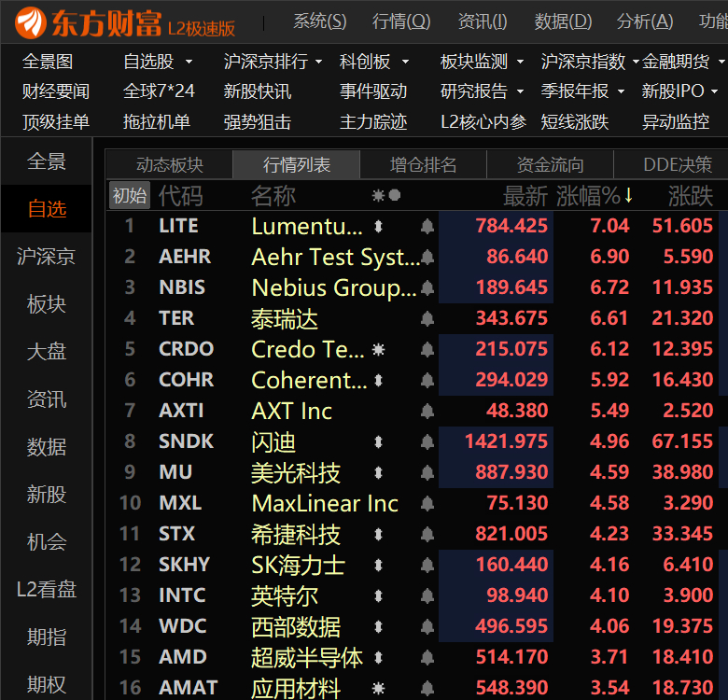Expand the 沪深京排行 dropdown arrow
The height and width of the screenshot is (700, 728).
(318, 62)
